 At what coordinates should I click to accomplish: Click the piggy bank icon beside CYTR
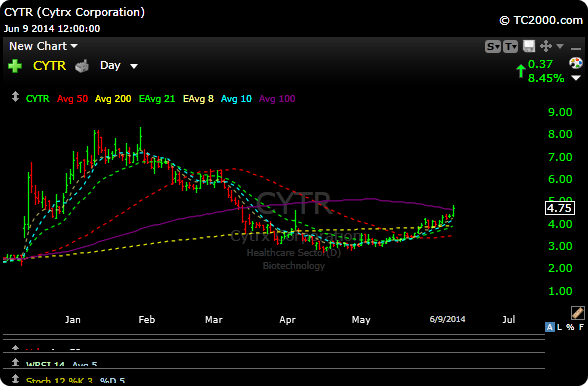coord(82,66)
